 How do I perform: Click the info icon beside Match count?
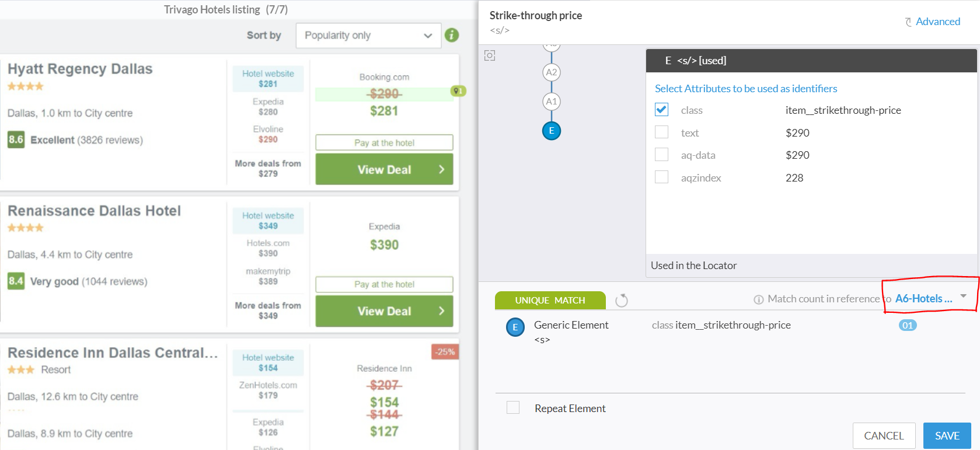click(758, 299)
